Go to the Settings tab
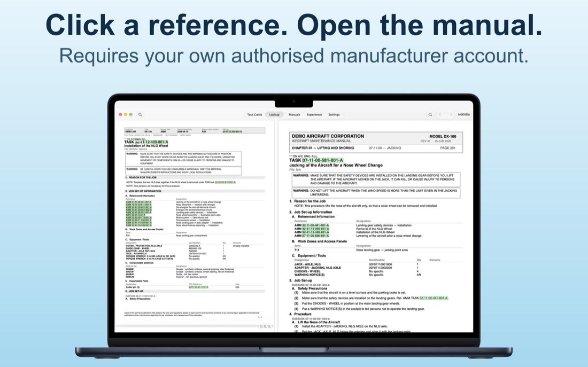Image resolution: width=588 pixels, height=367 pixels. click(x=334, y=115)
